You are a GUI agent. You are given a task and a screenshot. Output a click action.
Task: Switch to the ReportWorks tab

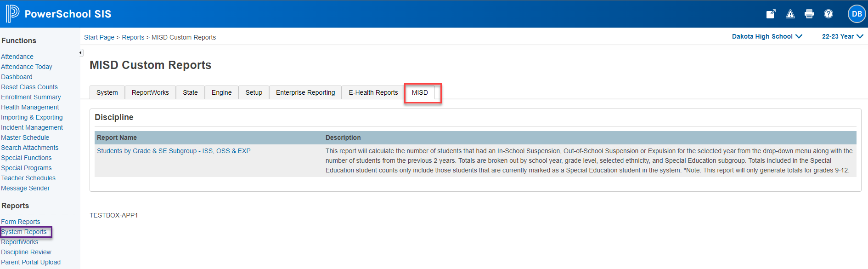pyautogui.click(x=150, y=92)
